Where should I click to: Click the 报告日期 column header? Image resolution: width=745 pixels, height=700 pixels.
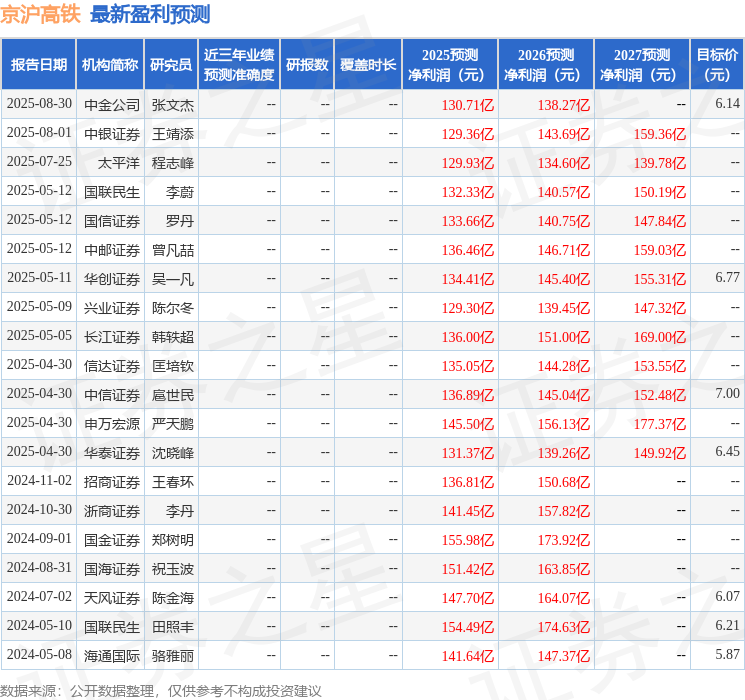[x=38, y=65]
